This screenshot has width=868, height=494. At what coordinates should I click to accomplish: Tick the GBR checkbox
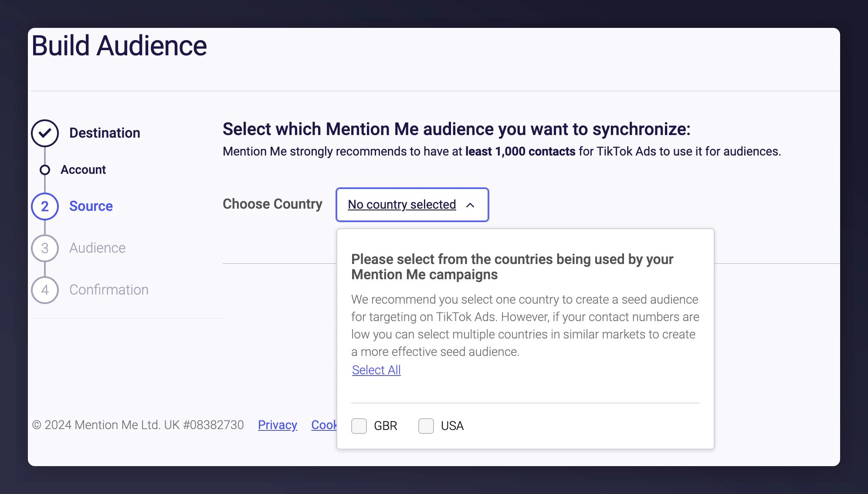coord(359,426)
